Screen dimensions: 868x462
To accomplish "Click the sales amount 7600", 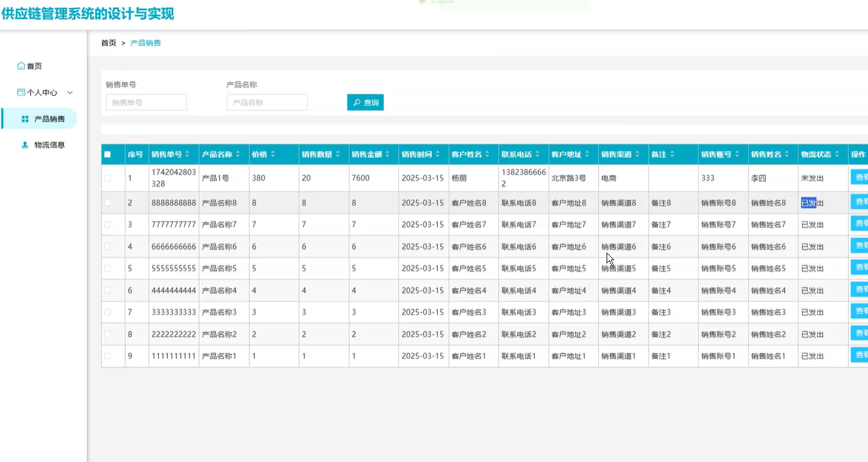I will (x=360, y=178).
